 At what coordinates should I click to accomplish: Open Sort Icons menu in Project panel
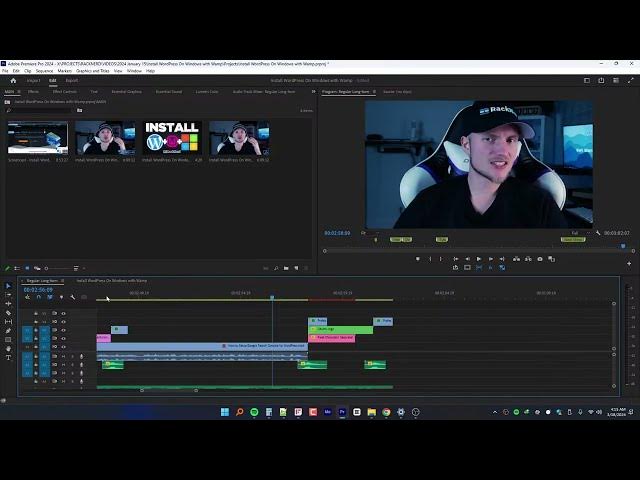click(76, 268)
